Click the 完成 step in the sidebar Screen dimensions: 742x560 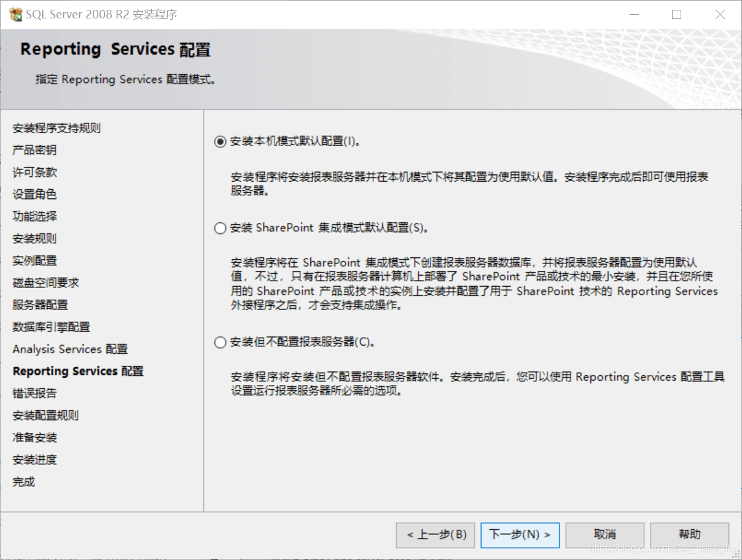click(x=23, y=482)
